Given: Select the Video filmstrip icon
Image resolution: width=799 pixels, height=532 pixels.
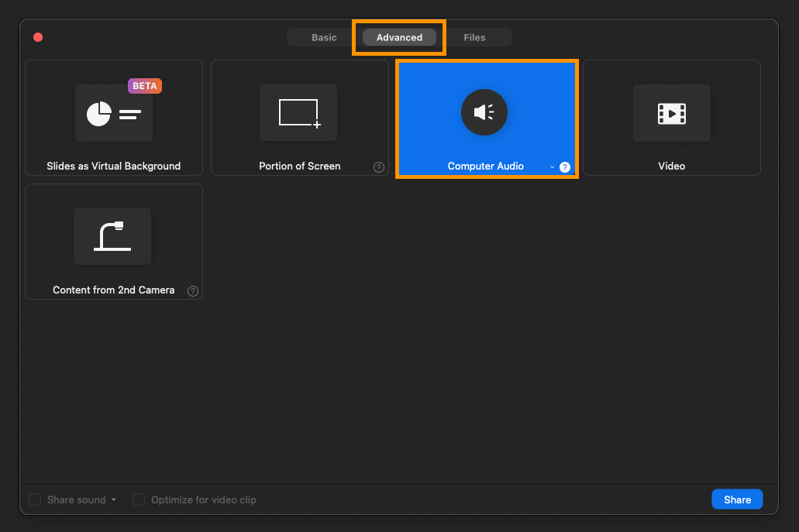Looking at the screenshot, I should click(671, 114).
